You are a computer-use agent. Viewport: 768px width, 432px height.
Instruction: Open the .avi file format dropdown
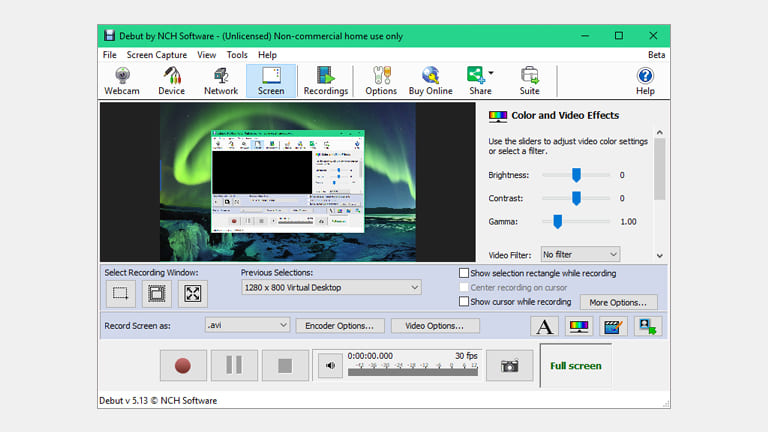click(x=247, y=325)
